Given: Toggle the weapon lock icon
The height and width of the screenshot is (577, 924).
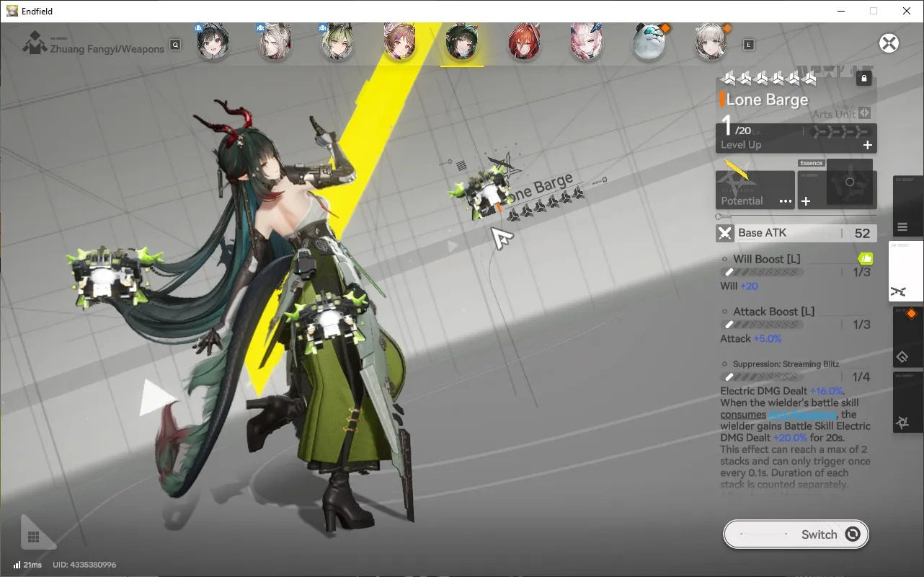Looking at the screenshot, I should [864, 79].
